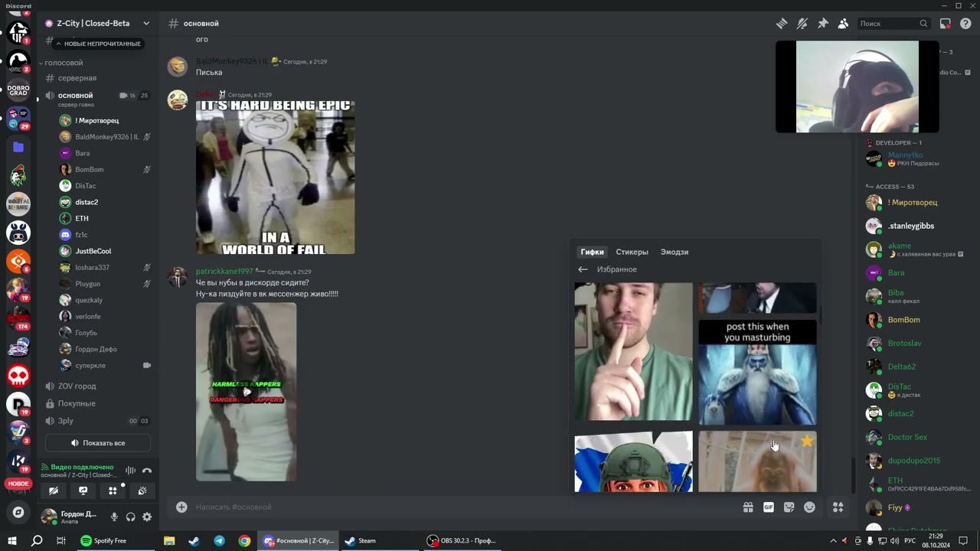Switch to the Гифки tab
This screenshot has width=980, height=551.
[x=592, y=252]
